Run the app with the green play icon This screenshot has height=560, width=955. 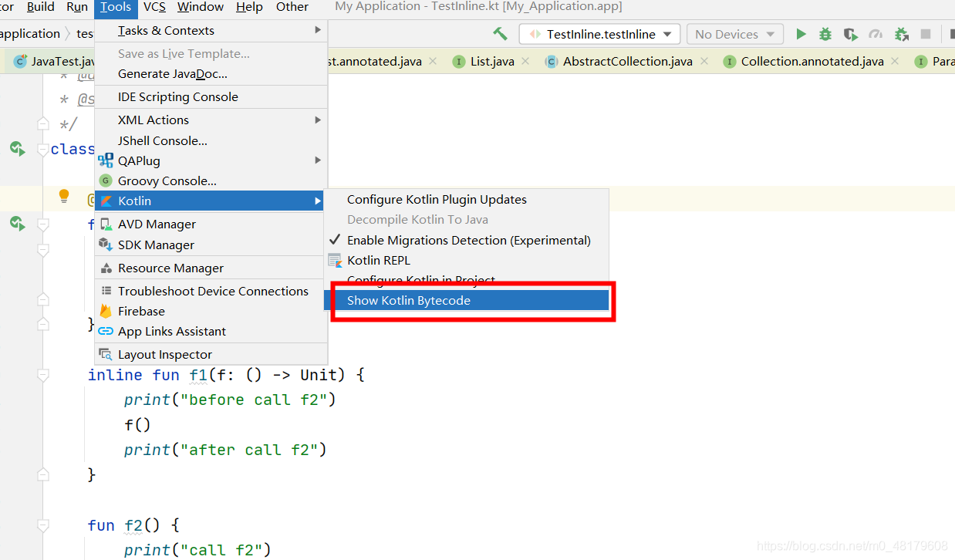click(x=801, y=34)
